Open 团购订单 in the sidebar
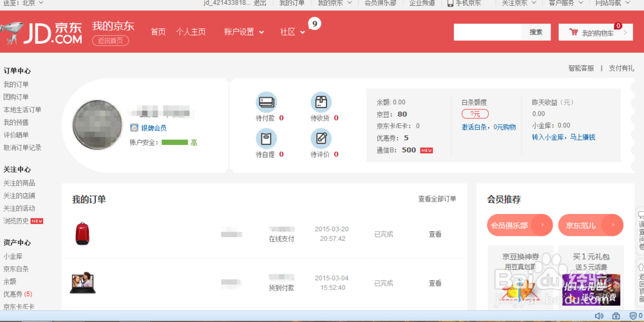This screenshot has width=644, height=322. coord(16,97)
